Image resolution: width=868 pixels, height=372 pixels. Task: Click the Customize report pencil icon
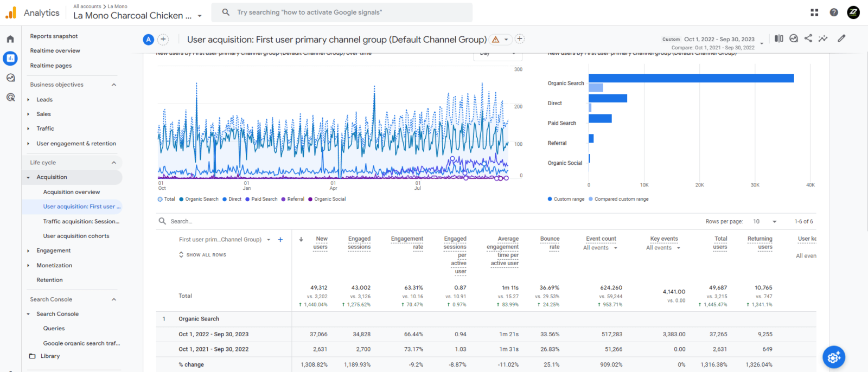[841, 39]
